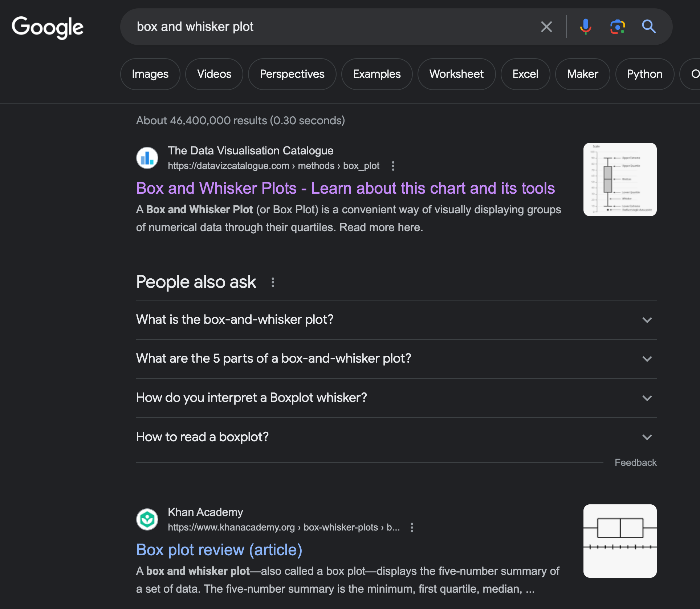Open the box plot diagram thumbnail
Viewport: 700px width, 609px height.
(620, 180)
